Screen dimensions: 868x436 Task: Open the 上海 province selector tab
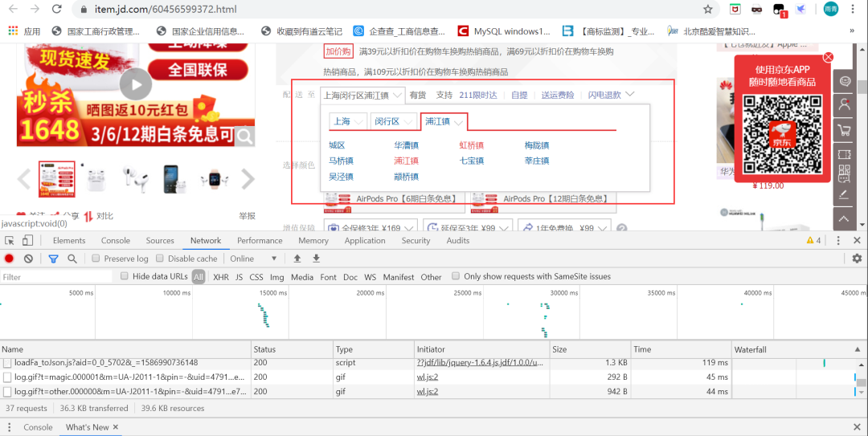348,121
